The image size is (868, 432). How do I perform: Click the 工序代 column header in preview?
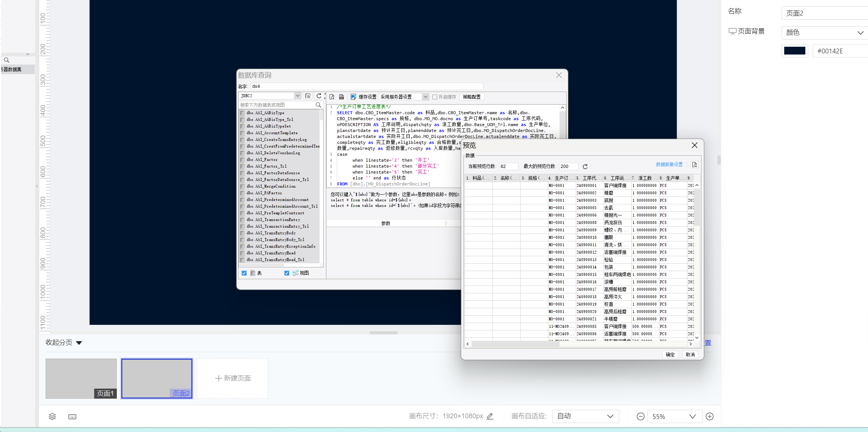click(x=589, y=178)
